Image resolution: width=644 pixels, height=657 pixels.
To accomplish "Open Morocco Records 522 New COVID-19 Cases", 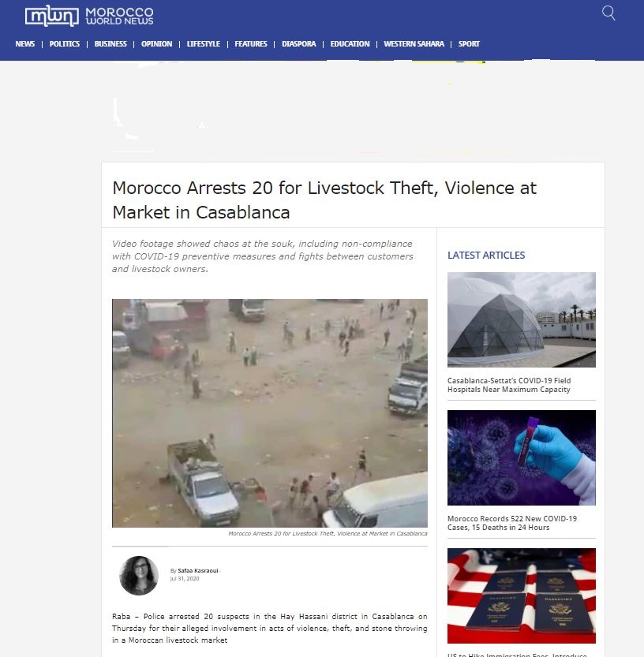I will tap(512, 523).
